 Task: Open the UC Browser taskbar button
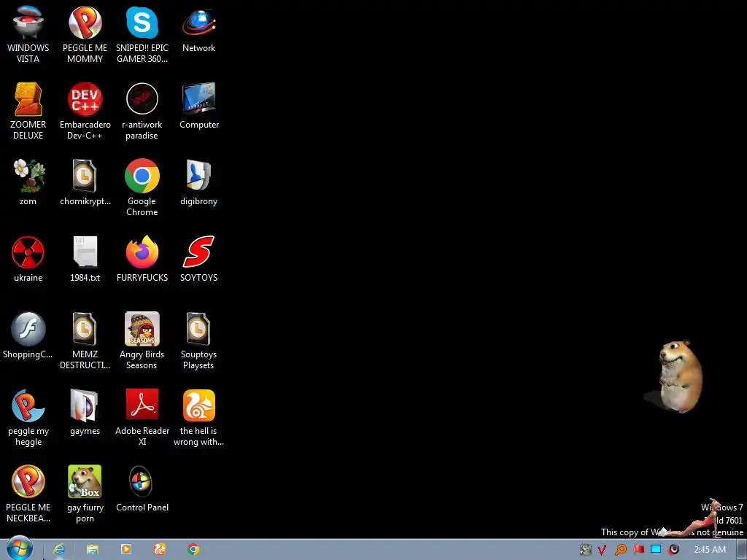[x=160, y=549]
